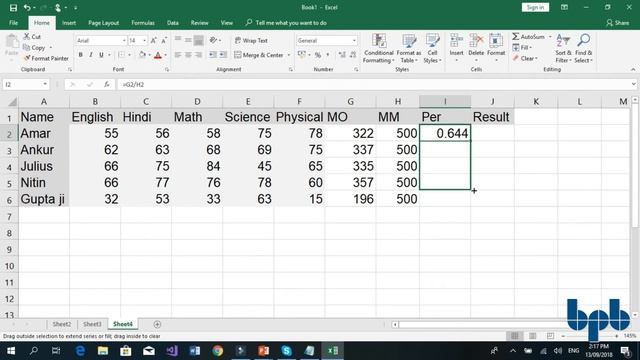Open Format as Table gallery
640x360 pixels.
pos(409,49)
